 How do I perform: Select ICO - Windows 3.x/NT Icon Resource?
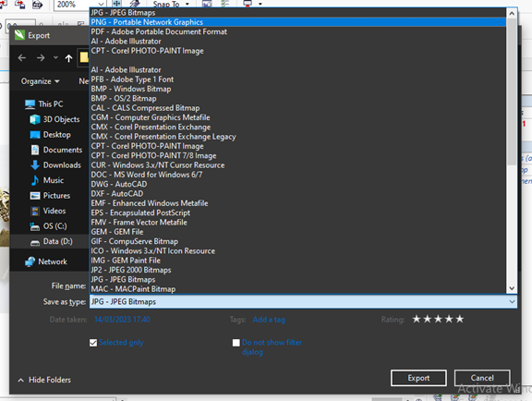[298, 251]
